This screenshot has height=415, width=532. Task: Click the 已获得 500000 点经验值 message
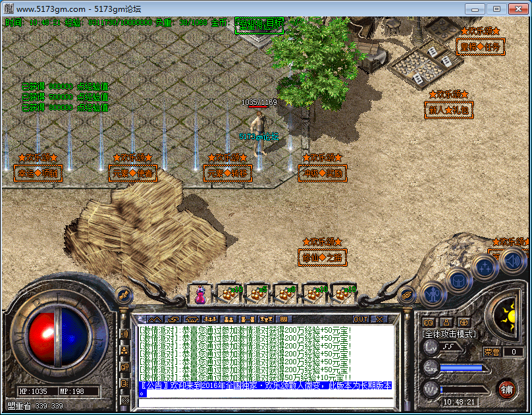coord(66,97)
